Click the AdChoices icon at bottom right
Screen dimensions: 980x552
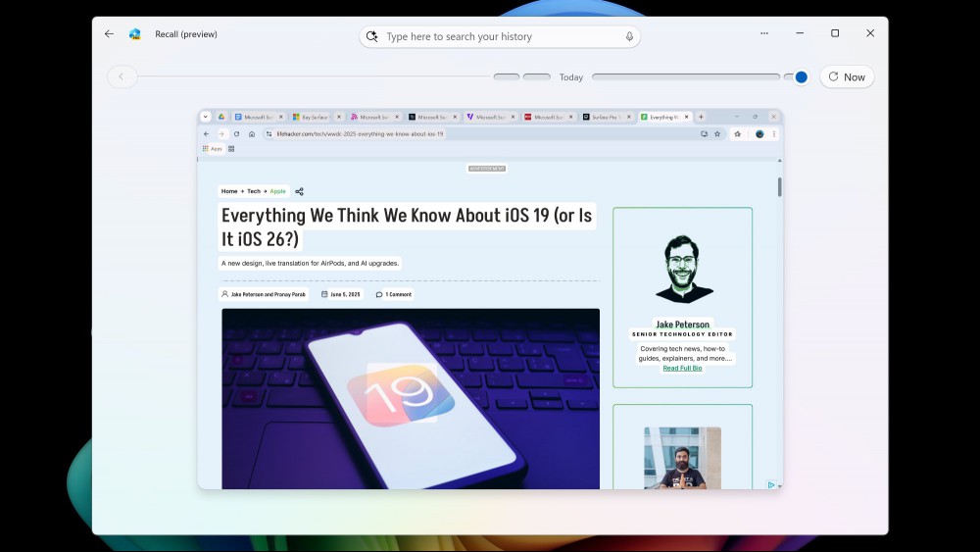coord(771,484)
